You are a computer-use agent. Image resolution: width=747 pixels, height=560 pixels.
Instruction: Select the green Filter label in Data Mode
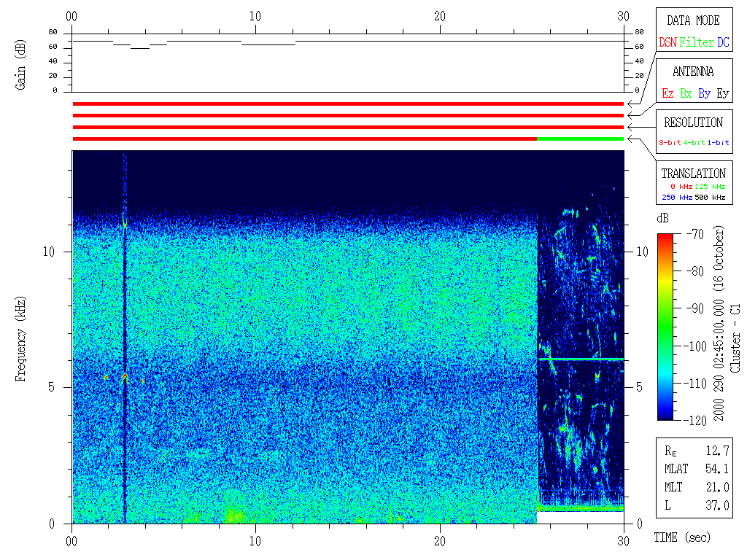(x=697, y=43)
